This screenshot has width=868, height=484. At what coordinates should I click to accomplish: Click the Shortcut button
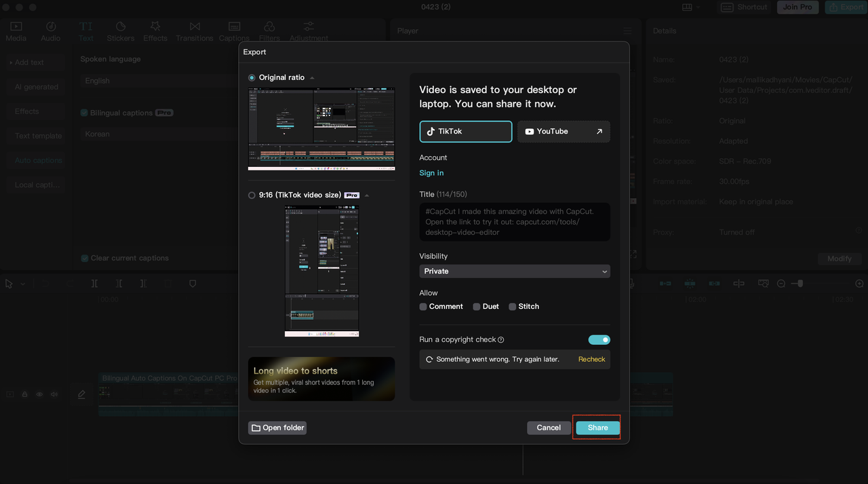point(745,7)
